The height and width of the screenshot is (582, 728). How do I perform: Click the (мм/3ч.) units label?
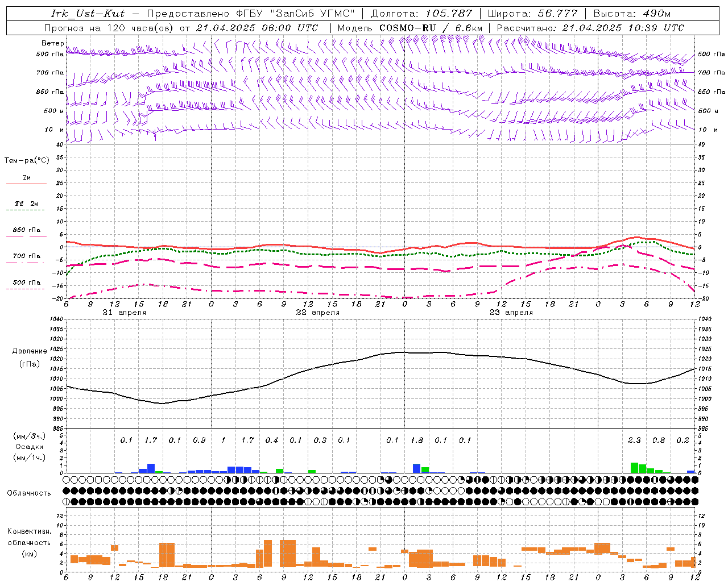29,436
